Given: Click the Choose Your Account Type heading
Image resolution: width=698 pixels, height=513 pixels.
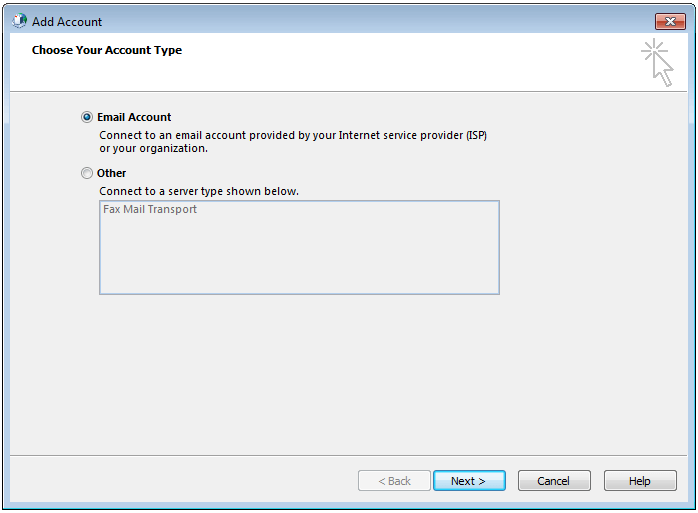Looking at the screenshot, I should point(107,50).
